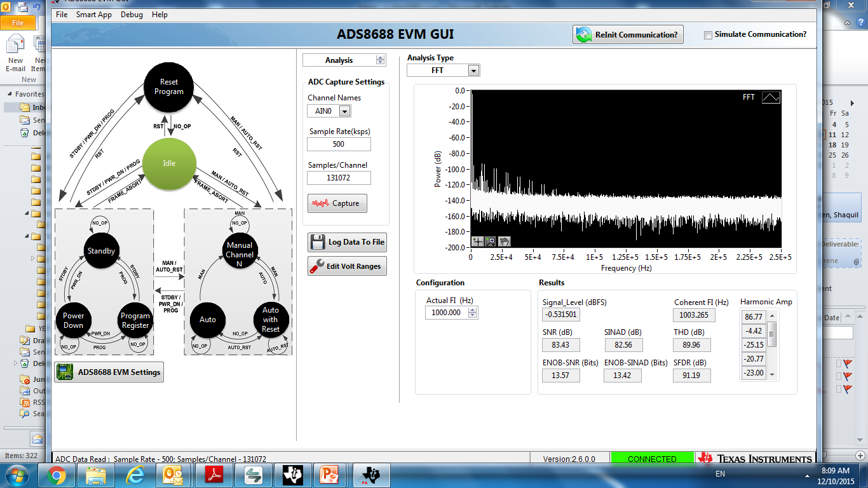Click the wrench Edit Volt Ranges icon

[x=316, y=266]
